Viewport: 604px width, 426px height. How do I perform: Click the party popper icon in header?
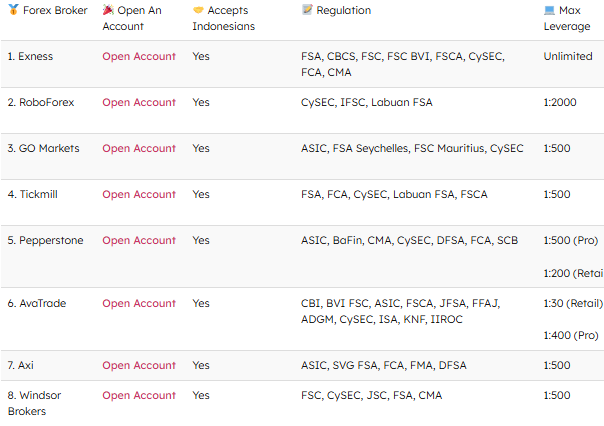(108, 10)
